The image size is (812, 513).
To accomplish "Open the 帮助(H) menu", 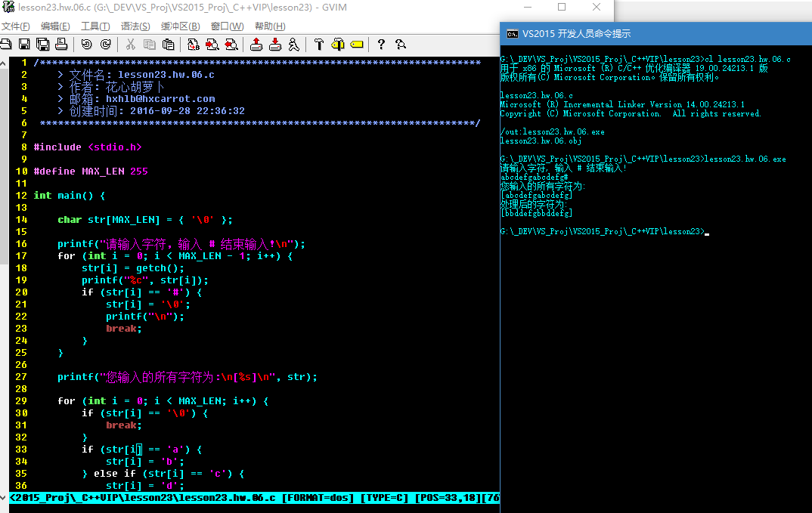I will pyautogui.click(x=269, y=26).
